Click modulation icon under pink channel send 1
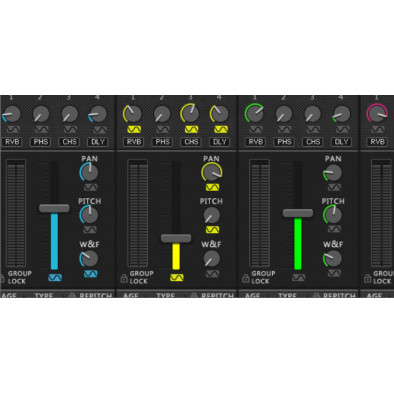The width and height of the screenshot is (394, 394). (x=378, y=129)
